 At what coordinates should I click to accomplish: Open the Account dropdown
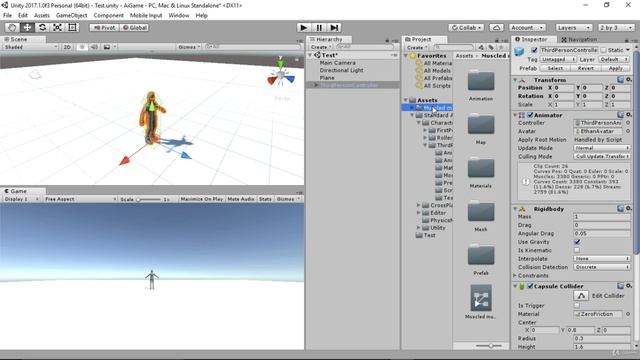(527, 27)
